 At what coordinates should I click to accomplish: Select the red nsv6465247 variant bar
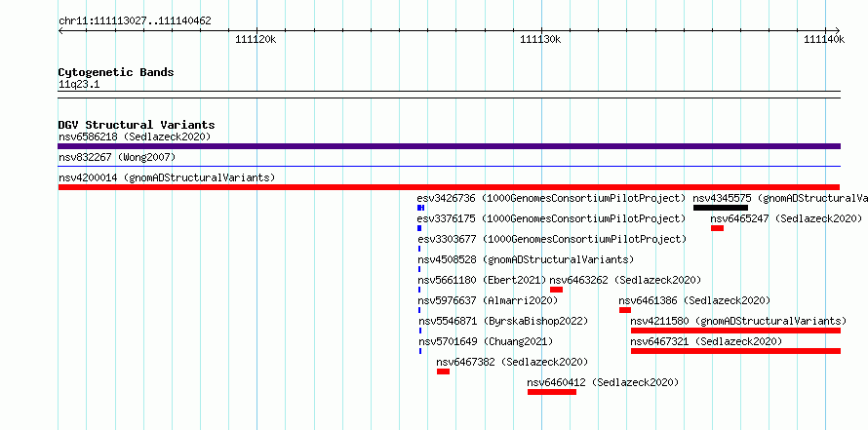pyautogui.click(x=718, y=228)
